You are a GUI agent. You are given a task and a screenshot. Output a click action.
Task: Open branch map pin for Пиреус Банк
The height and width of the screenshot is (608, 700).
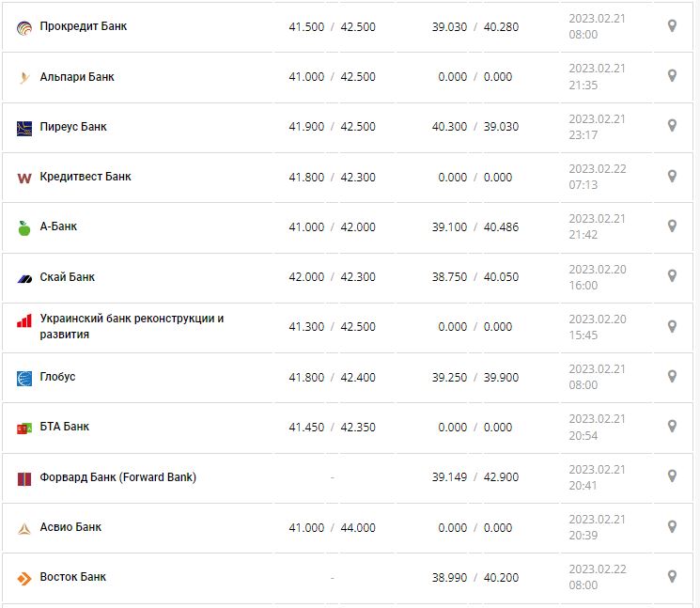tap(672, 126)
